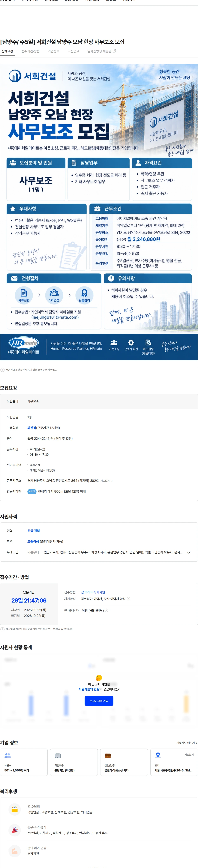The height and width of the screenshot is (868, 198).
Task: Click the 서류전형 step icon
Action: pyautogui.click(x=24, y=295)
